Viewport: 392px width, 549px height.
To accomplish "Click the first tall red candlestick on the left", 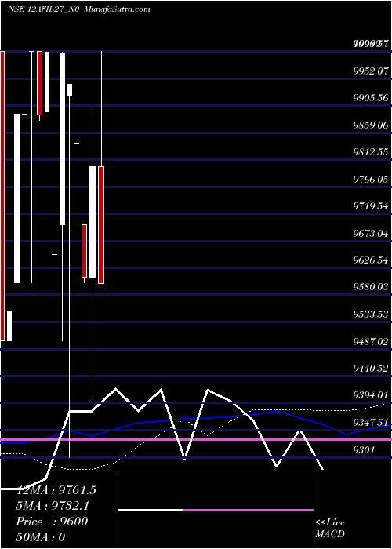I will click(x=2, y=196).
